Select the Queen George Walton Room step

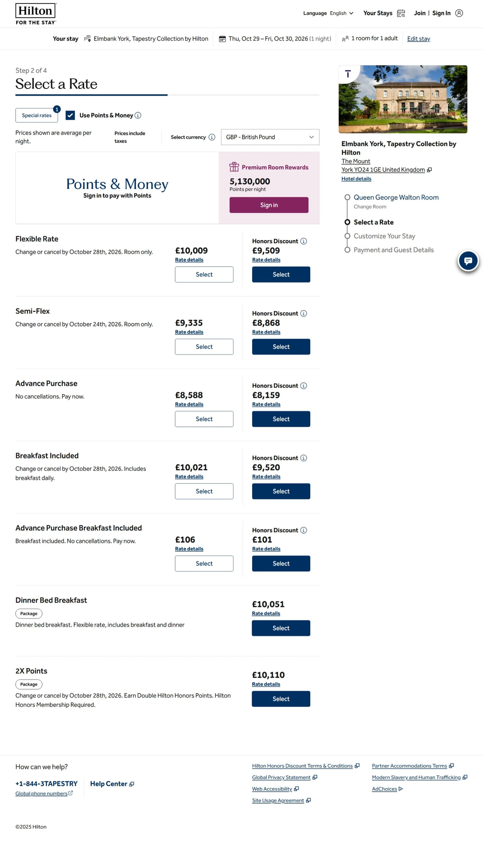pyautogui.click(x=396, y=197)
